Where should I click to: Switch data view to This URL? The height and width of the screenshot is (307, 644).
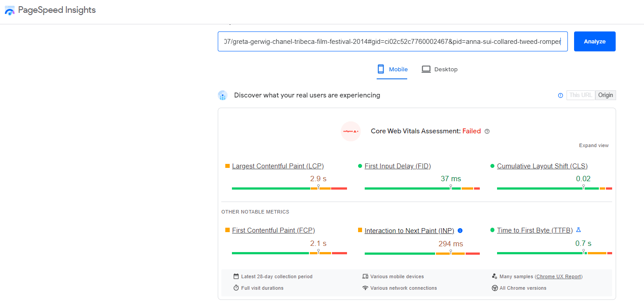581,95
